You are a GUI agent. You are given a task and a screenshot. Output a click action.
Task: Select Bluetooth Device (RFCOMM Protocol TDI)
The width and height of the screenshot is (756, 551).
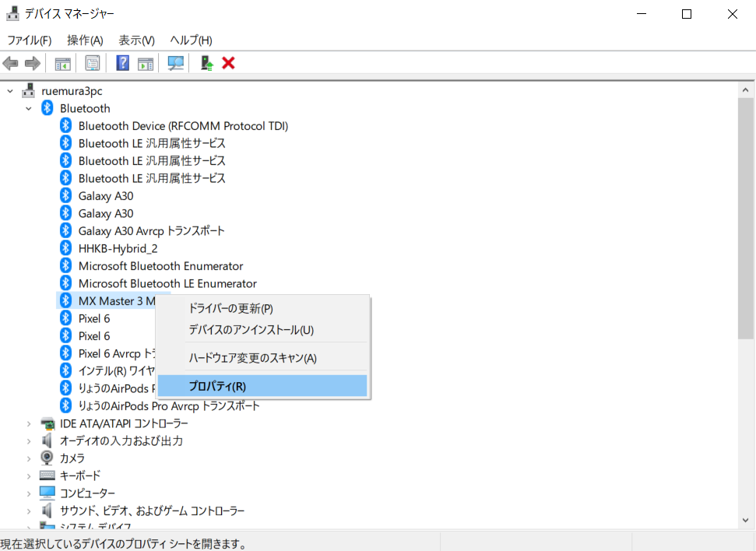(x=183, y=126)
